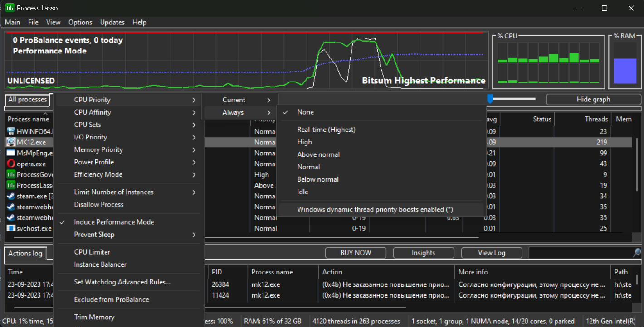
Task: Click the magnifier icon in the log search box
Action: pyautogui.click(x=637, y=253)
